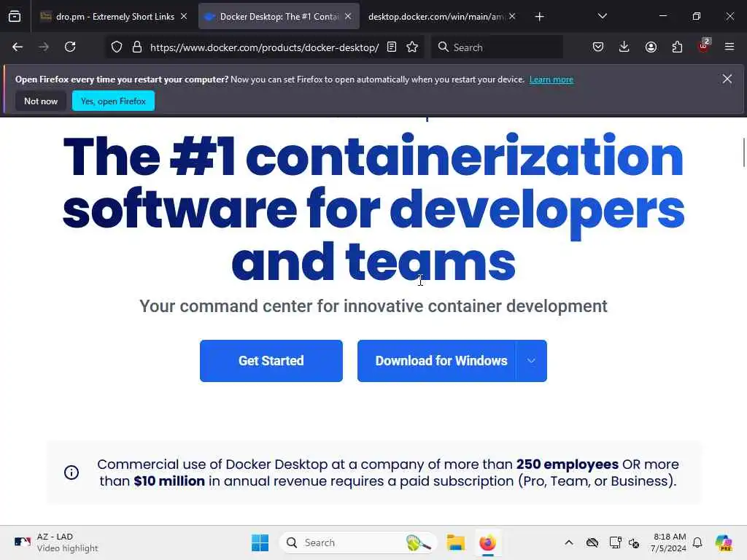Open the AZ - LAD widget

[55, 542]
